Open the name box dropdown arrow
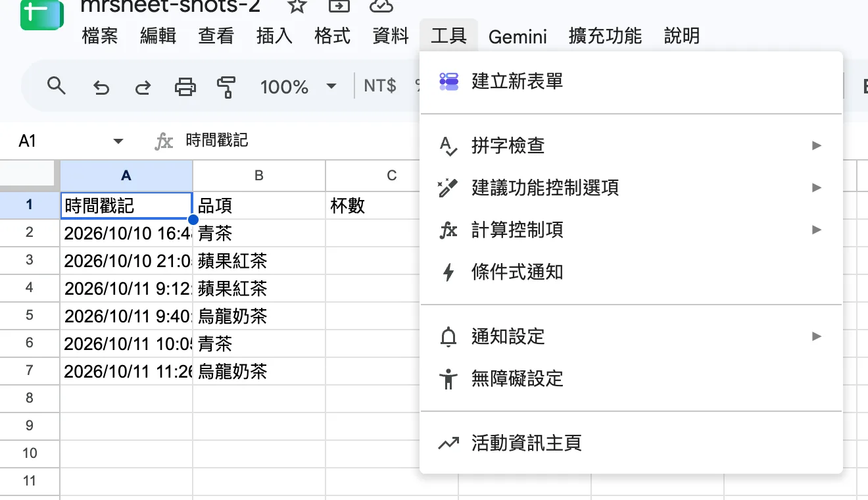The width and height of the screenshot is (868, 500). coord(118,141)
